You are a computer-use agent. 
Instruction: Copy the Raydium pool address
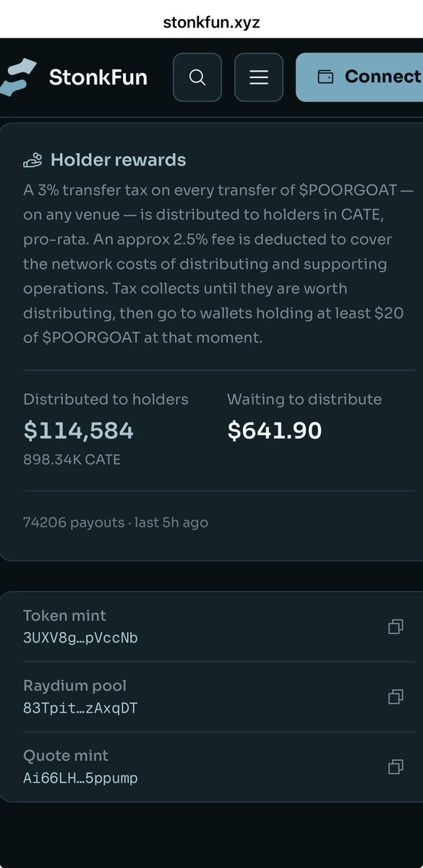pos(396,697)
